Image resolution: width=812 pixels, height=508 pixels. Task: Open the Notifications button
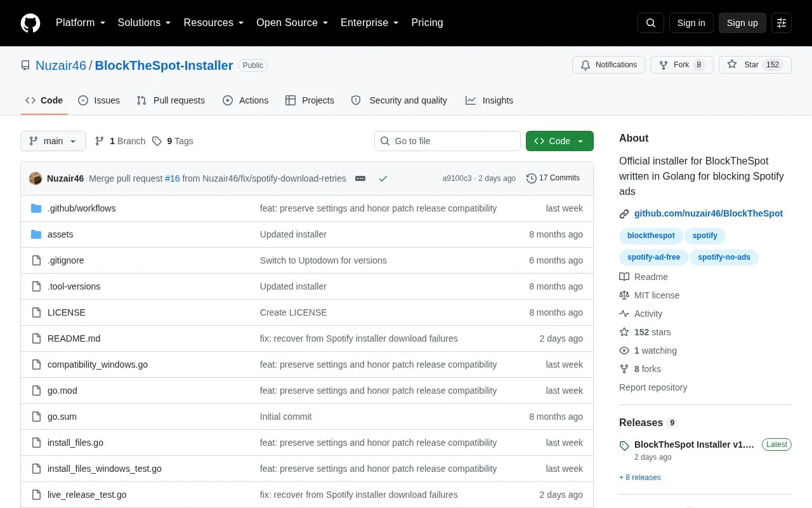pos(609,65)
